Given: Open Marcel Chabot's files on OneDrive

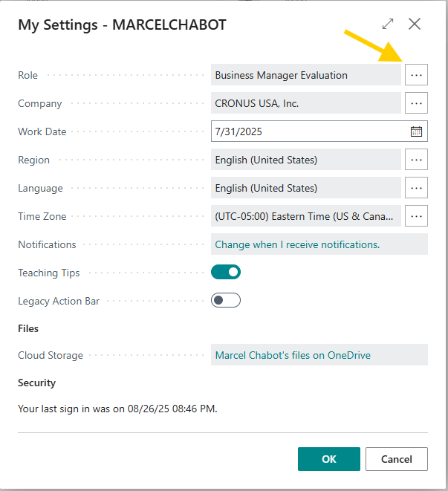Looking at the screenshot, I should 293,355.
